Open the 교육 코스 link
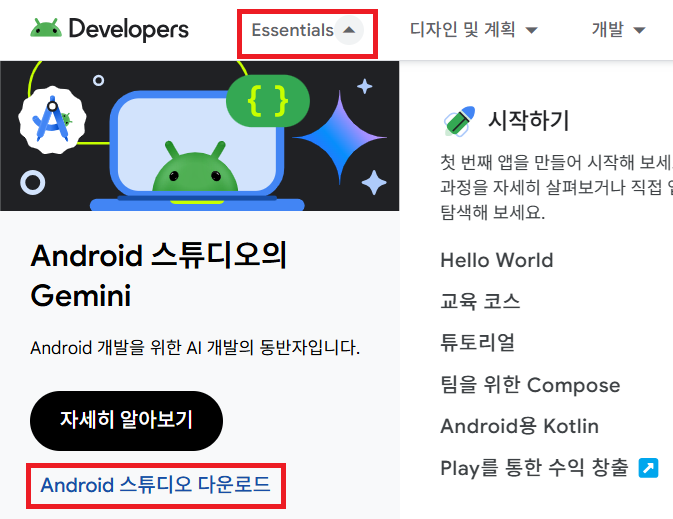The width and height of the screenshot is (673, 519). (x=480, y=301)
